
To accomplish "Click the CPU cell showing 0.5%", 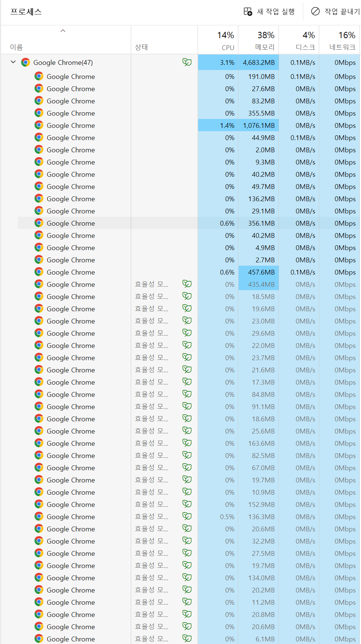I will click(x=218, y=517).
